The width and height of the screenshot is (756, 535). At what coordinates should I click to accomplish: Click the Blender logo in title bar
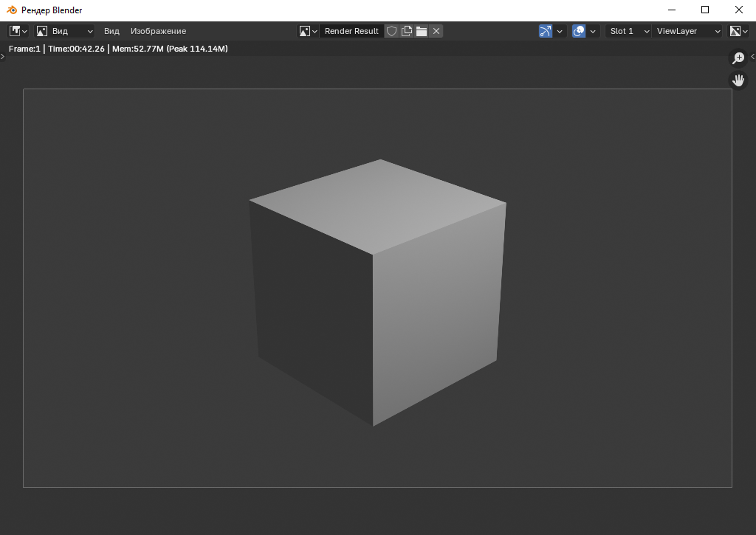(x=11, y=10)
